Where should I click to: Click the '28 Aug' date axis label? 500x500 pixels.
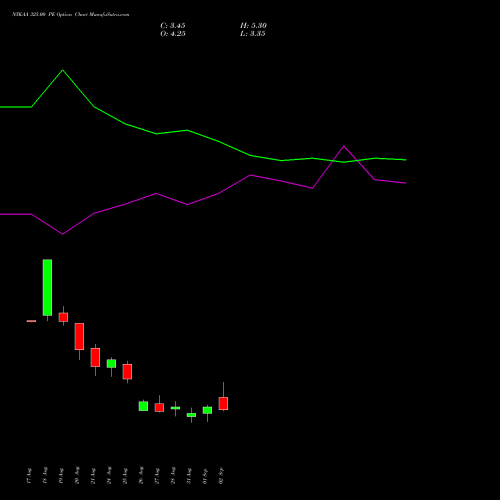pos(173,476)
